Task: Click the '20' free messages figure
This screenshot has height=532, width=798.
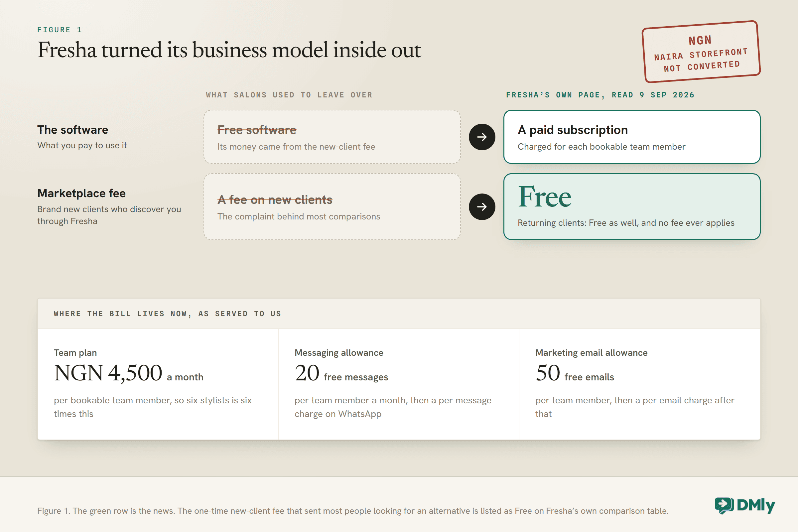Action: pyautogui.click(x=307, y=373)
